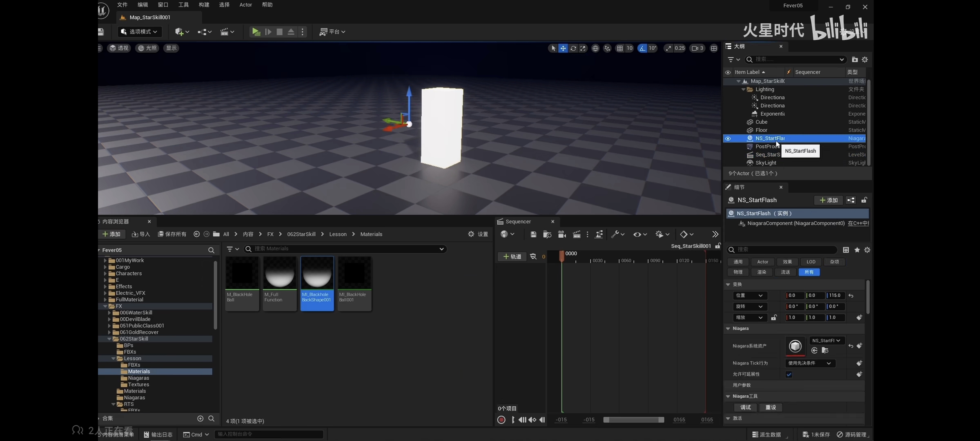Click the Niagara Reset button
Screen dimensions: 980x441
[771, 408]
